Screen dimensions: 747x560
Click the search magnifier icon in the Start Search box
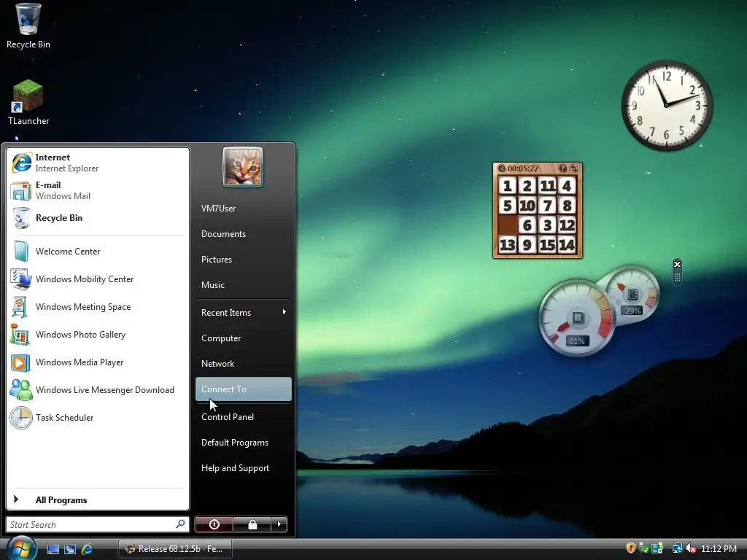[180, 524]
